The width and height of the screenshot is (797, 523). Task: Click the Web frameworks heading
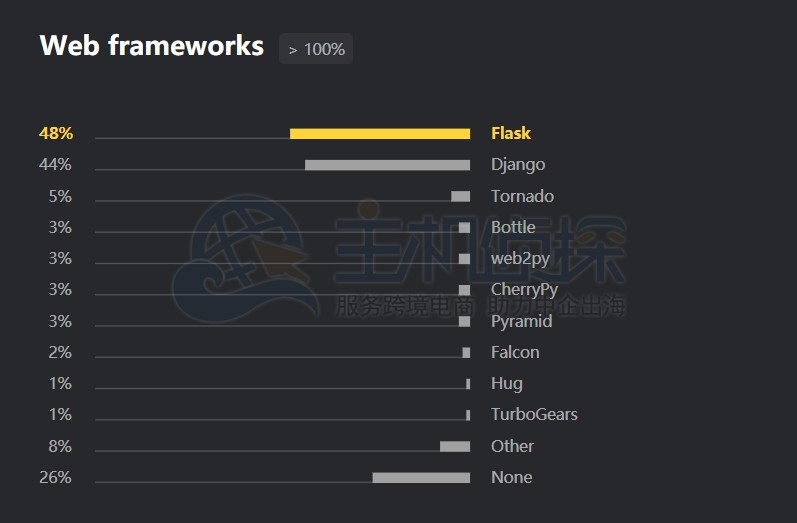click(x=151, y=46)
